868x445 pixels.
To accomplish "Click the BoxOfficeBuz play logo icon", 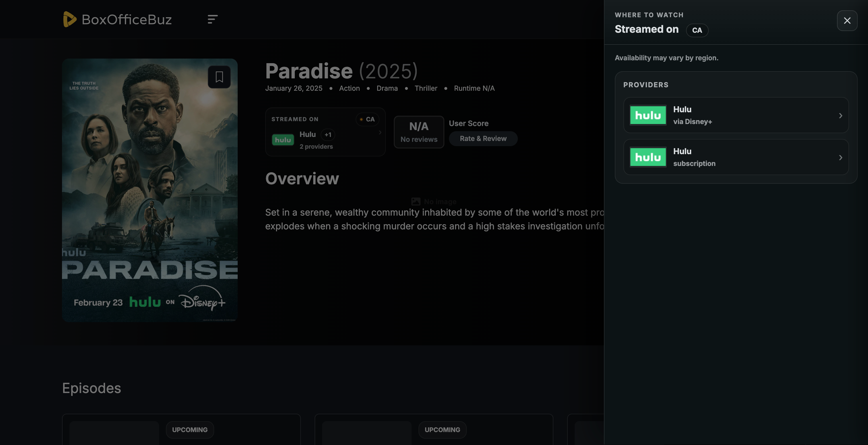I will click(x=69, y=19).
